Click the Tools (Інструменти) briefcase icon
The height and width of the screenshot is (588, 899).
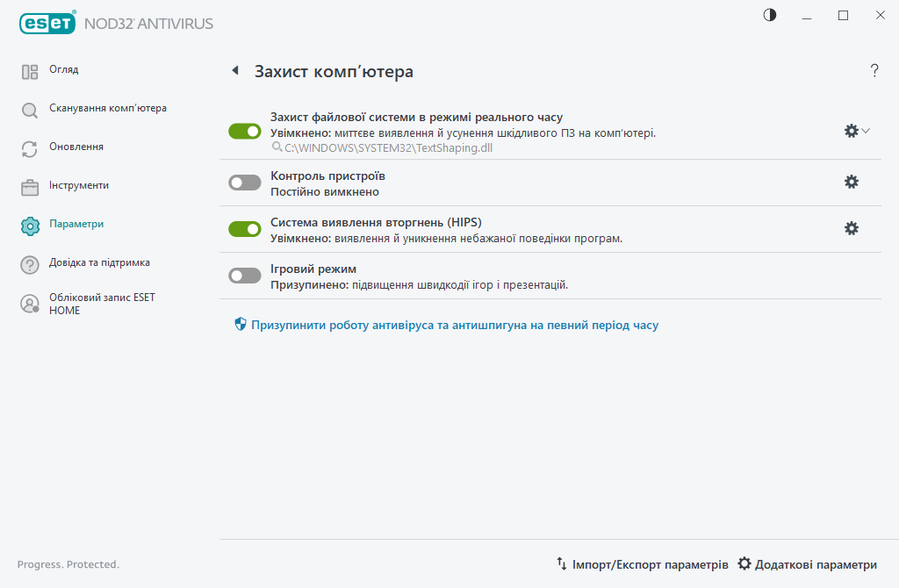[x=30, y=188]
